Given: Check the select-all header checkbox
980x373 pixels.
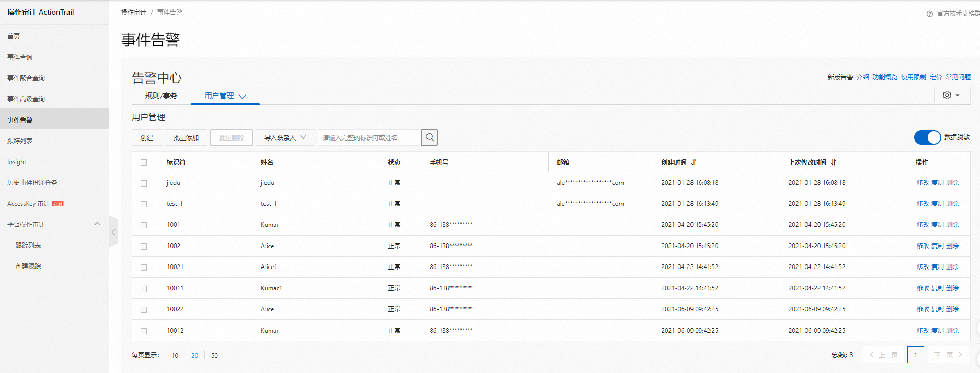Looking at the screenshot, I should [x=144, y=162].
